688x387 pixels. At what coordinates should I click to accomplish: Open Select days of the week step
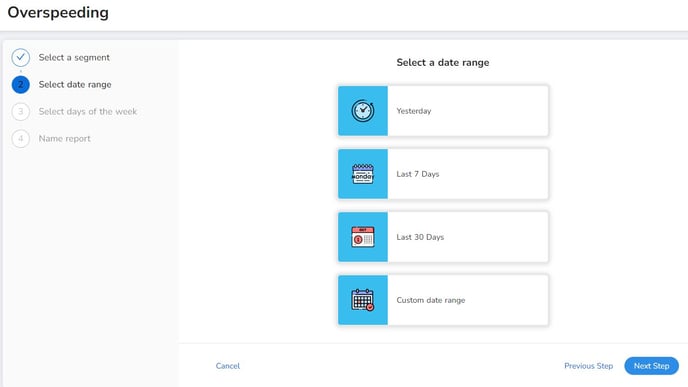(x=88, y=111)
